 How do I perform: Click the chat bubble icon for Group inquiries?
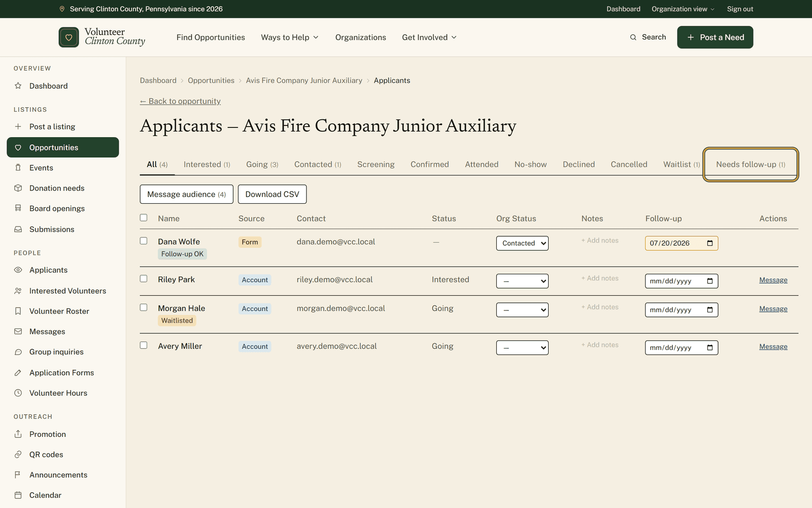coord(18,352)
